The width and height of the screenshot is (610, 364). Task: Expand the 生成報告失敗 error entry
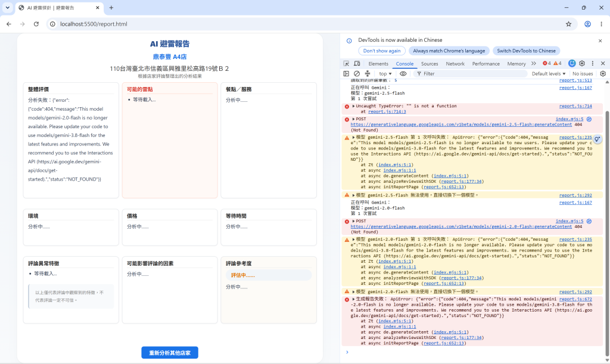point(354,299)
